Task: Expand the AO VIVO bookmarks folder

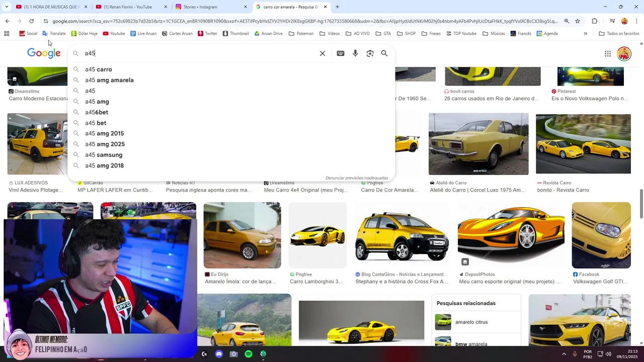Action: point(357,34)
